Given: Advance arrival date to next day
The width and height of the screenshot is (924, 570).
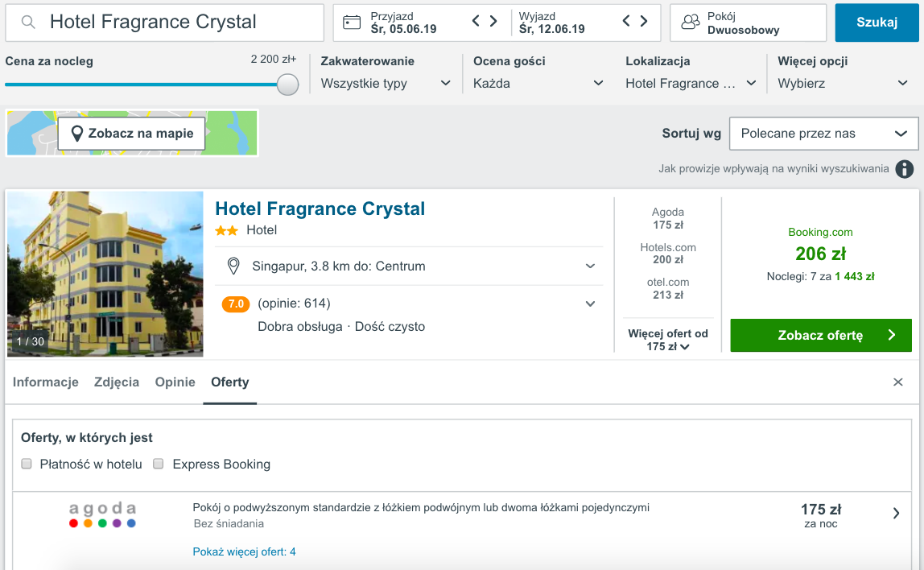Looking at the screenshot, I should [x=494, y=22].
